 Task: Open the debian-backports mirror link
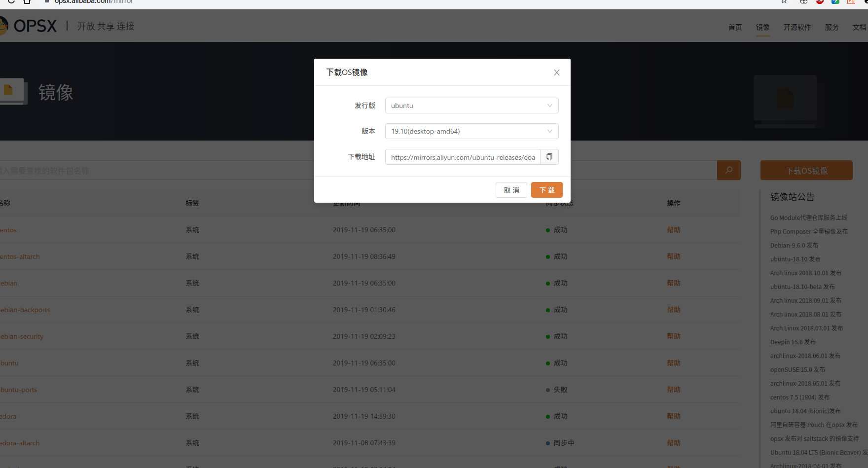click(25, 310)
